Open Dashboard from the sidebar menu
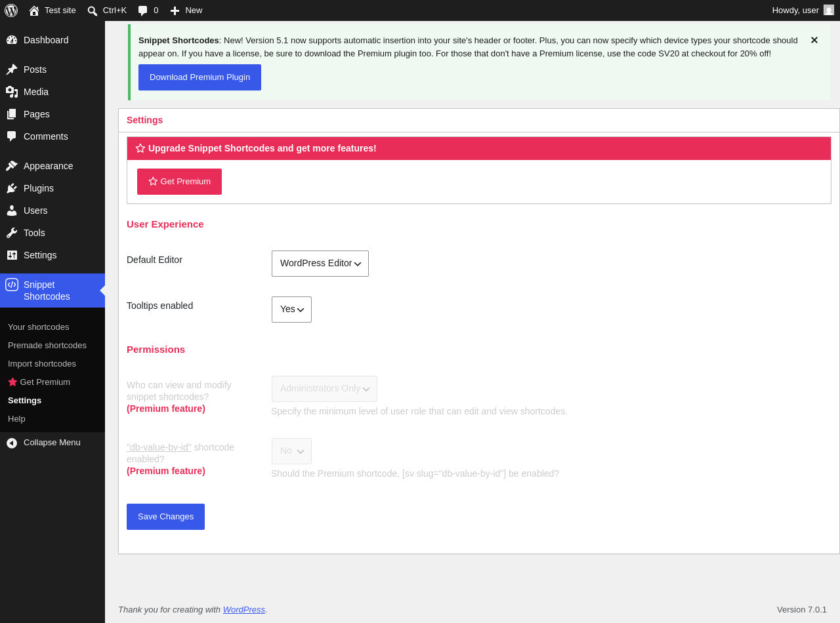The image size is (840, 623). coord(52,40)
